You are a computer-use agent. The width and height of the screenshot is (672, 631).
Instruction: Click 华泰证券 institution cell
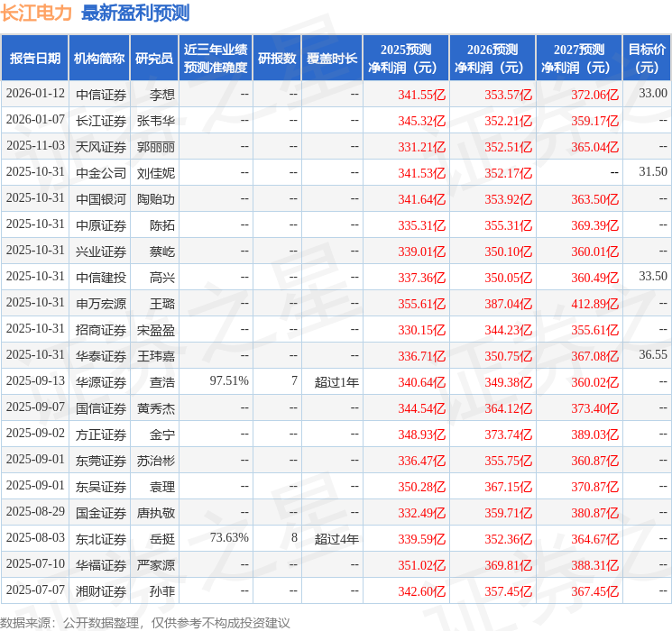101,356
